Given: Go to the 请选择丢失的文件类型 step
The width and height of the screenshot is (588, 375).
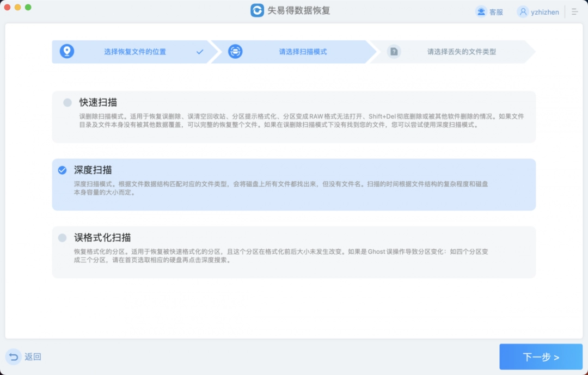Looking at the screenshot, I should (x=462, y=51).
